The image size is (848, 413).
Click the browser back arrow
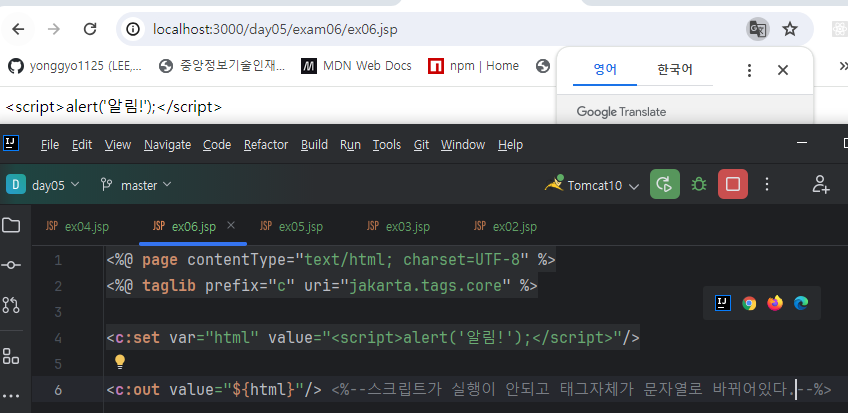coord(18,29)
